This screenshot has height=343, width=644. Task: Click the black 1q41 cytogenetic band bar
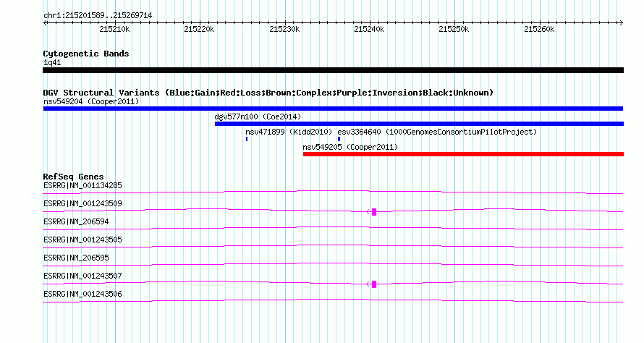coord(333,70)
